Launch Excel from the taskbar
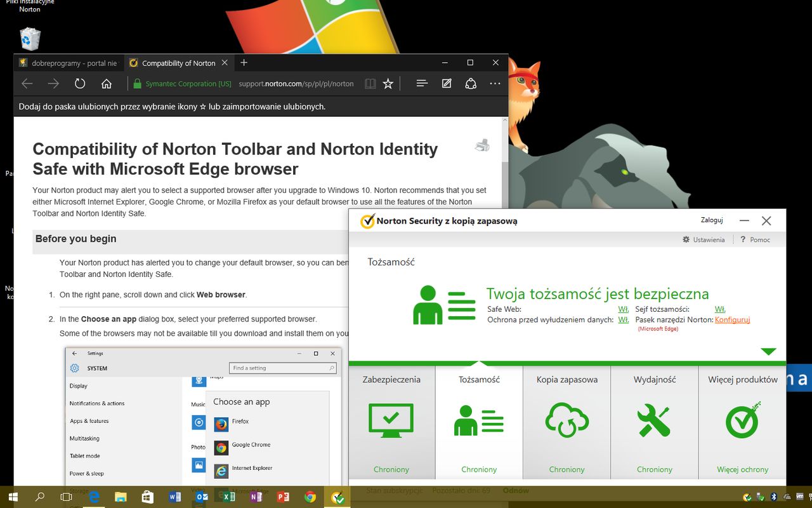 click(229, 497)
